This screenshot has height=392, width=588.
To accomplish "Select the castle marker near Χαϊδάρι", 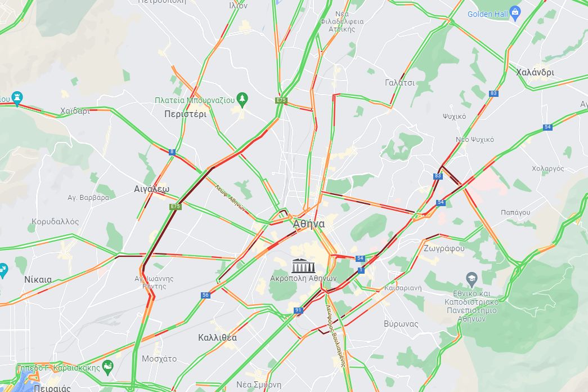I will pos(17,98).
